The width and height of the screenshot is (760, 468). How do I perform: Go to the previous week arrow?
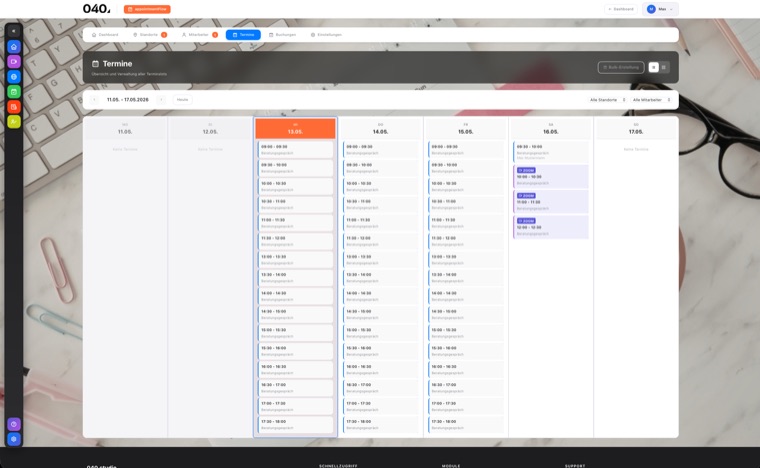tap(95, 100)
